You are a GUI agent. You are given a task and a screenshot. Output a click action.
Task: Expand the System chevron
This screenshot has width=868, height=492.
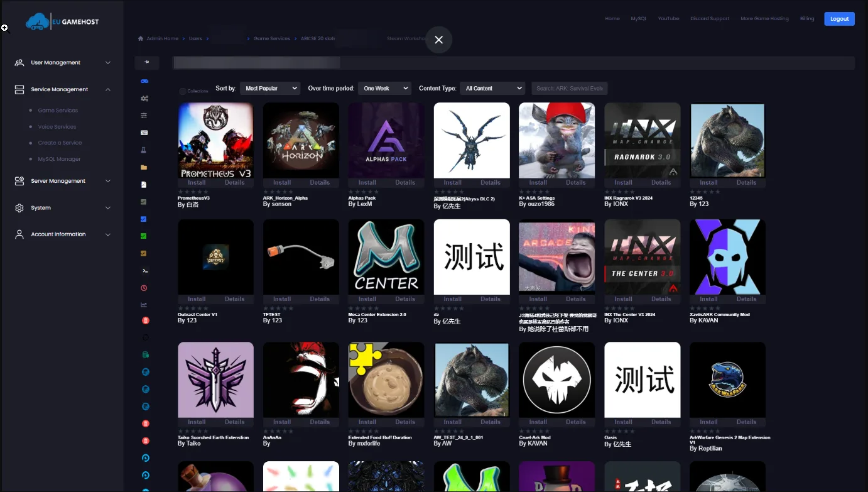tap(108, 208)
